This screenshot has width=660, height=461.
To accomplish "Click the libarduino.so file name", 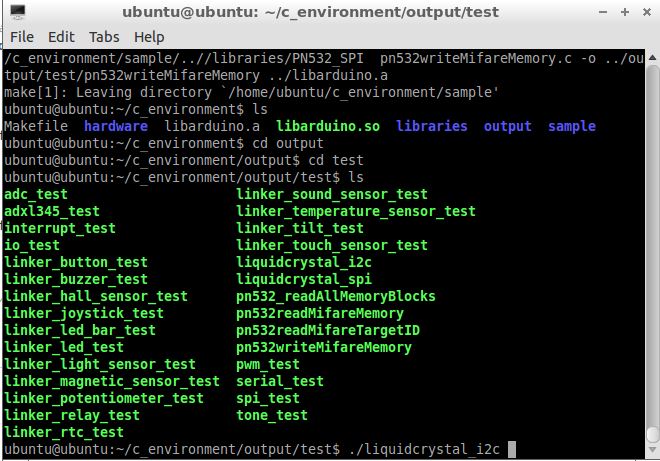I will pyautogui.click(x=328, y=126).
